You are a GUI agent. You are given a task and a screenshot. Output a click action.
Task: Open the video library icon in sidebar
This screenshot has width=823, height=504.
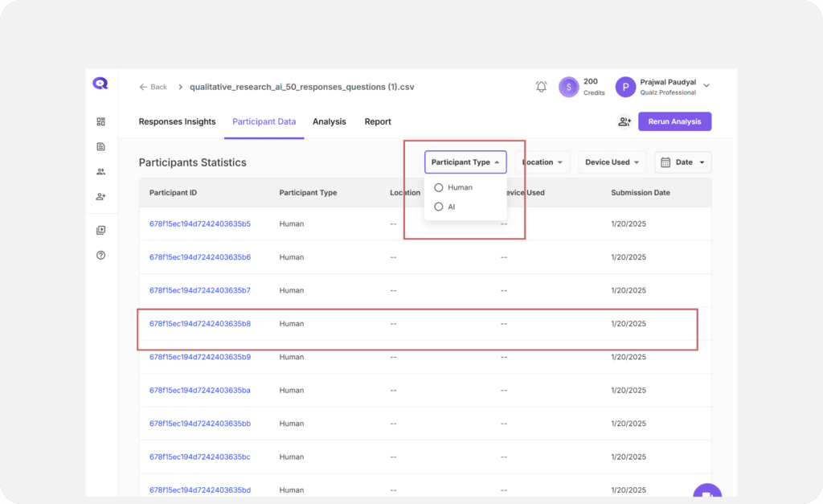point(100,230)
